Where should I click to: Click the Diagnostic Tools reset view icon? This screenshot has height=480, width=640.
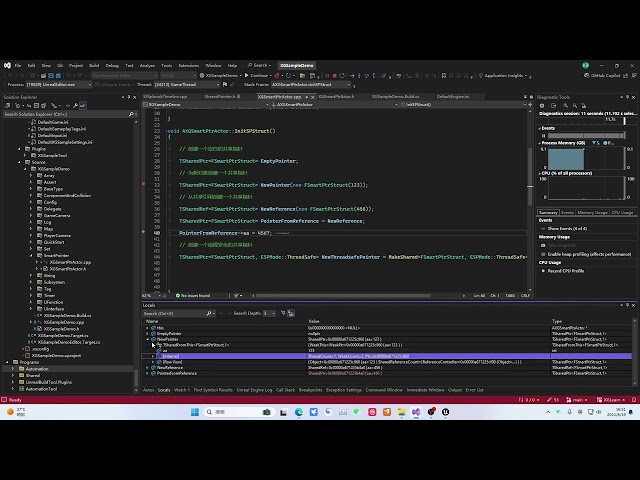coord(584,106)
